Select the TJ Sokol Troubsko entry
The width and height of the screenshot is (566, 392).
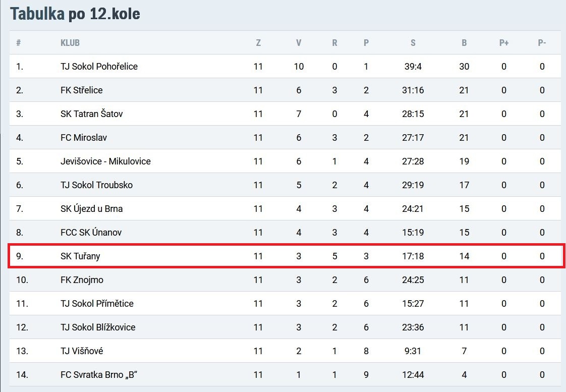tap(96, 185)
